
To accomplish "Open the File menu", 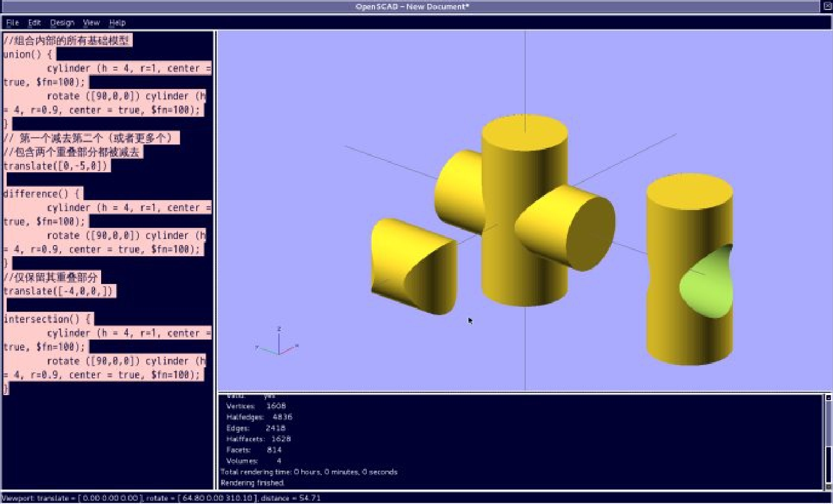I will pos(12,23).
